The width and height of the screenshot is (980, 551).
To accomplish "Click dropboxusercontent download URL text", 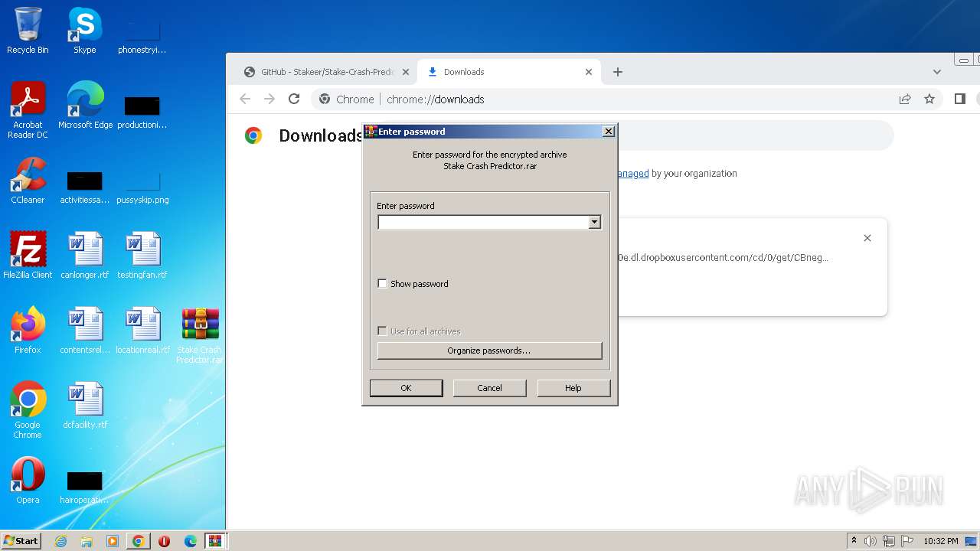I will (723, 258).
